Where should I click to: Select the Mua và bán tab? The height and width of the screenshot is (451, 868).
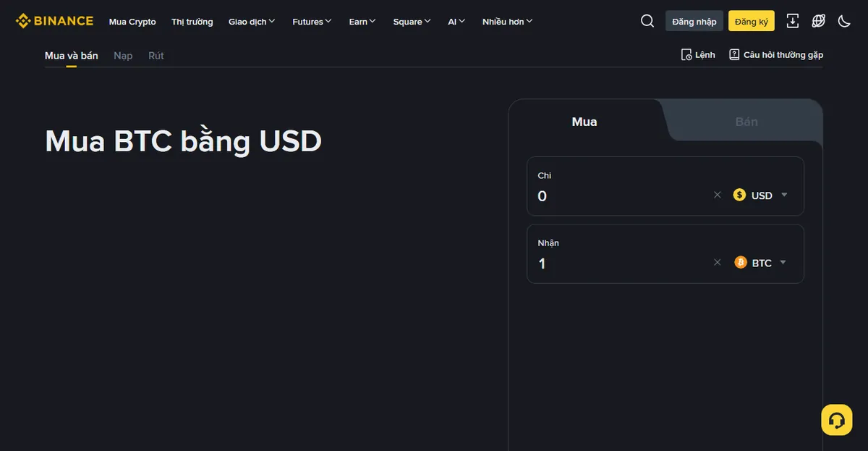coord(72,56)
